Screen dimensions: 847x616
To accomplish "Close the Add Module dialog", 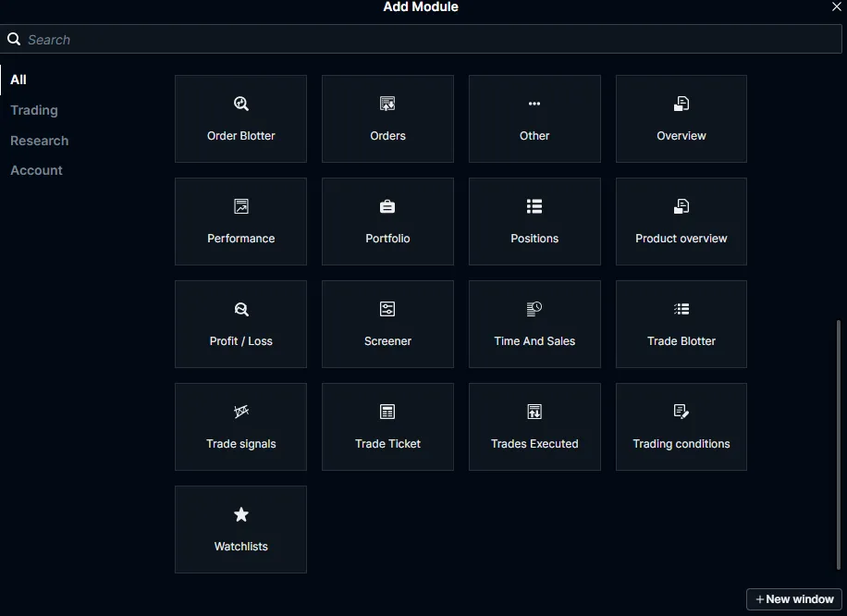I will [837, 6].
